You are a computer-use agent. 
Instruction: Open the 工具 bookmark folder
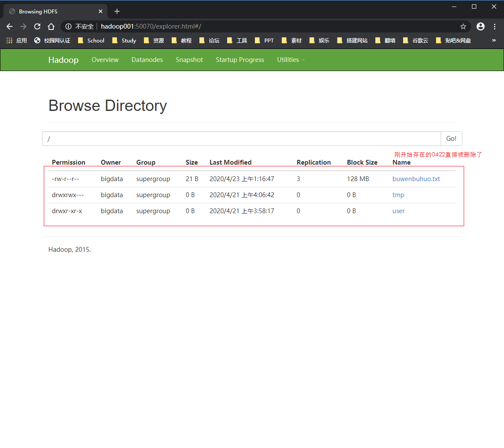[237, 40]
